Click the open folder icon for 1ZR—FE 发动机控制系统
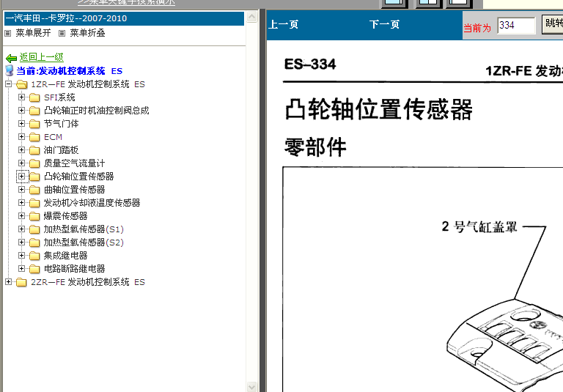 (x=21, y=84)
